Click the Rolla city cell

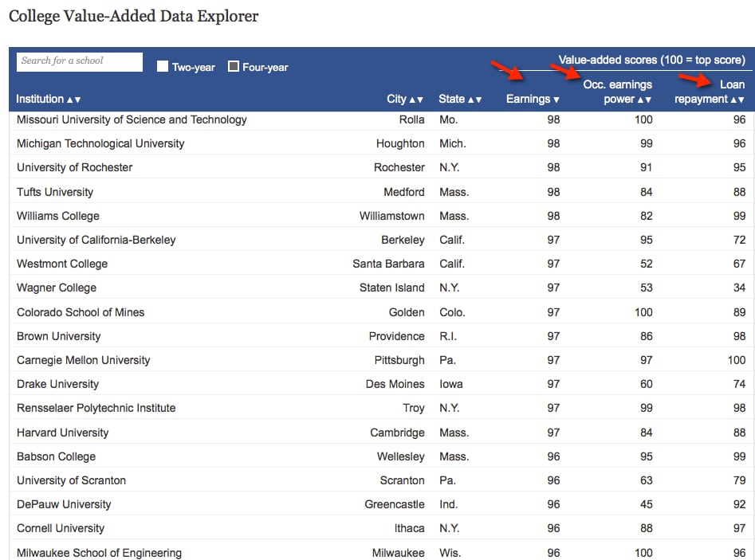point(411,119)
